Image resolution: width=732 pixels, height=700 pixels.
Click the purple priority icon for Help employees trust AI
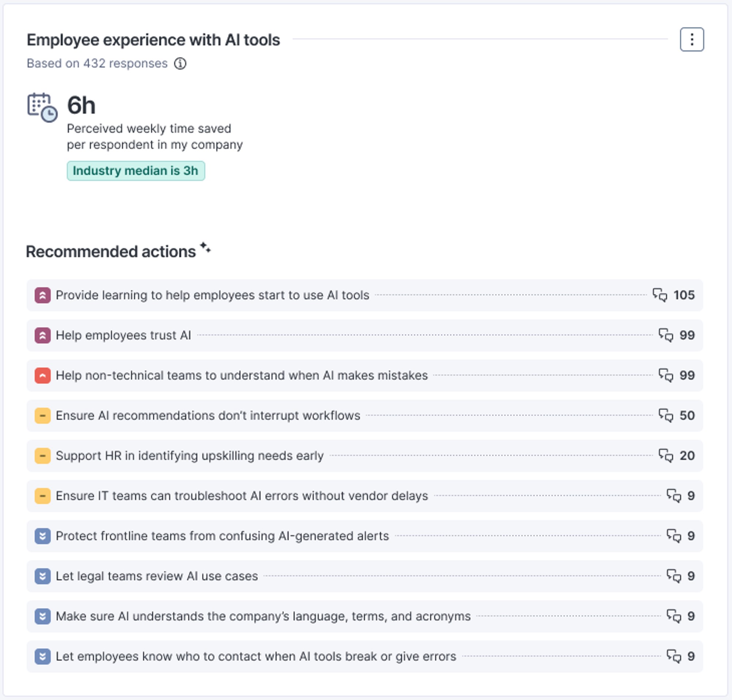tap(43, 335)
